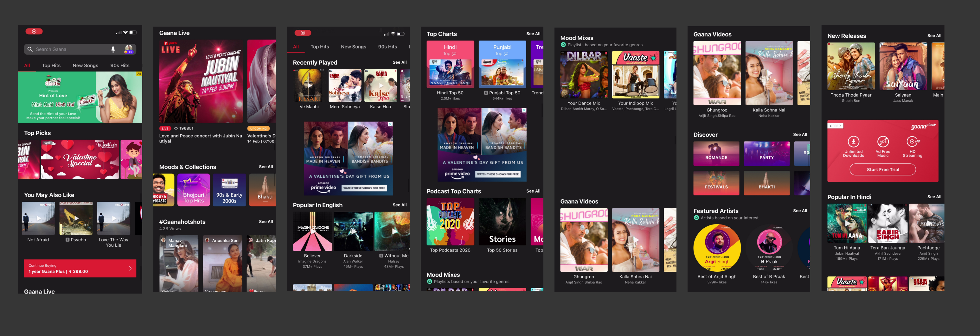Image resolution: width=980 pixels, height=336 pixels.
Task: Open See All for Podcast Top Charts
Action: [x=533, y=191]
